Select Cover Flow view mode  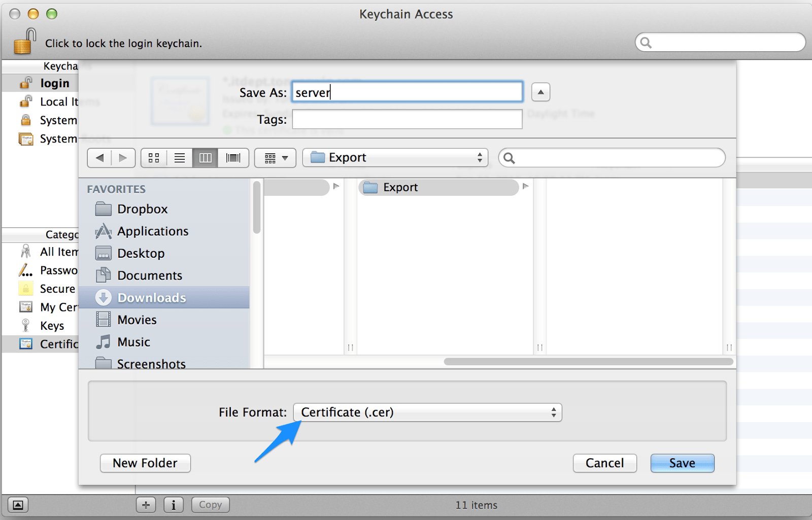232,157
